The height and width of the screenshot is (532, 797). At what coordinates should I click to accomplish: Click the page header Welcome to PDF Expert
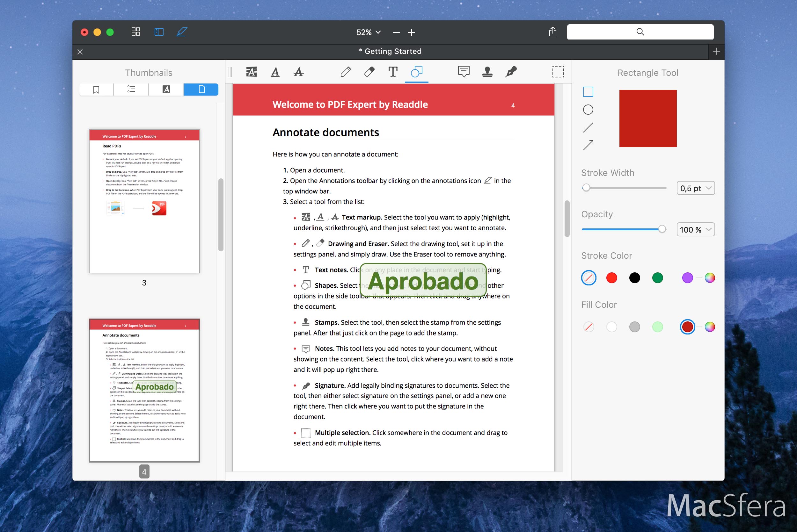coord(350,104)
